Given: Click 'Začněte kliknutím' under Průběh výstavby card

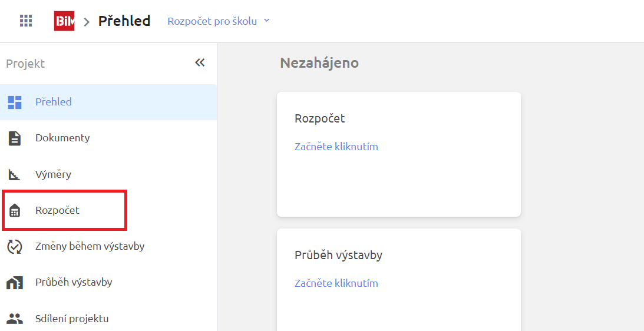Looking at the screenshot, I should (x=336, y=283).
